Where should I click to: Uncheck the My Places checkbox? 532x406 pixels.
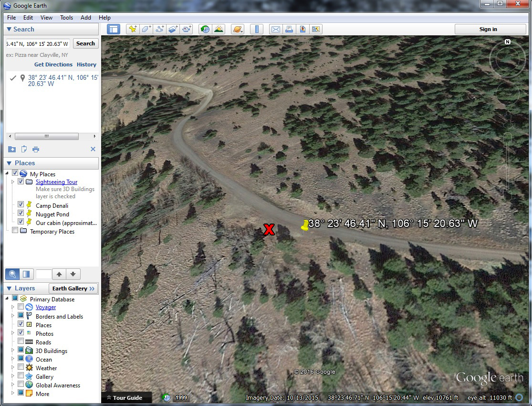(x=15, y=173)
